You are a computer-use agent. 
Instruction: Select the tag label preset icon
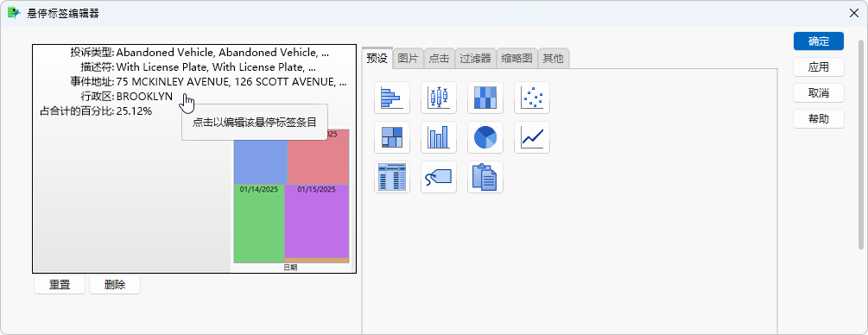coord(439,177)
